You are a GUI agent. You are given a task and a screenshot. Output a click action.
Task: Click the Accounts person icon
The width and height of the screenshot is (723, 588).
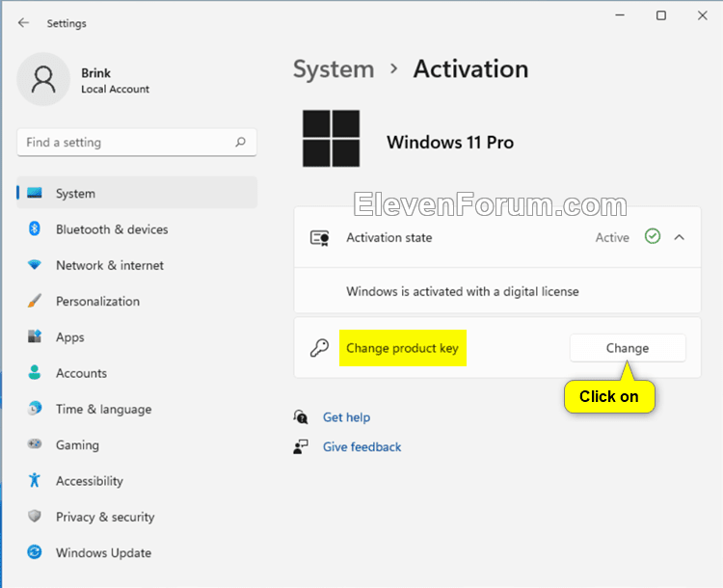click(x=35, y=373)
